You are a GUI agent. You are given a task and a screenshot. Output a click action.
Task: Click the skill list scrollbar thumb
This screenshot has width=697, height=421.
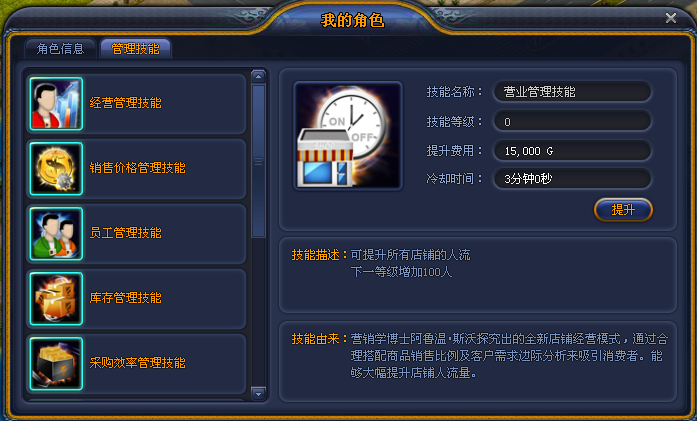coord(258,161)
